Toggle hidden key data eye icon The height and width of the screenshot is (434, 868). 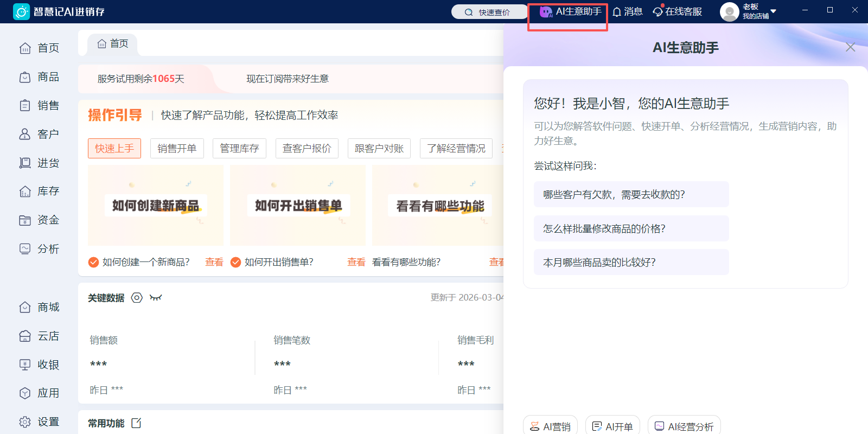(x=156, y=297)
